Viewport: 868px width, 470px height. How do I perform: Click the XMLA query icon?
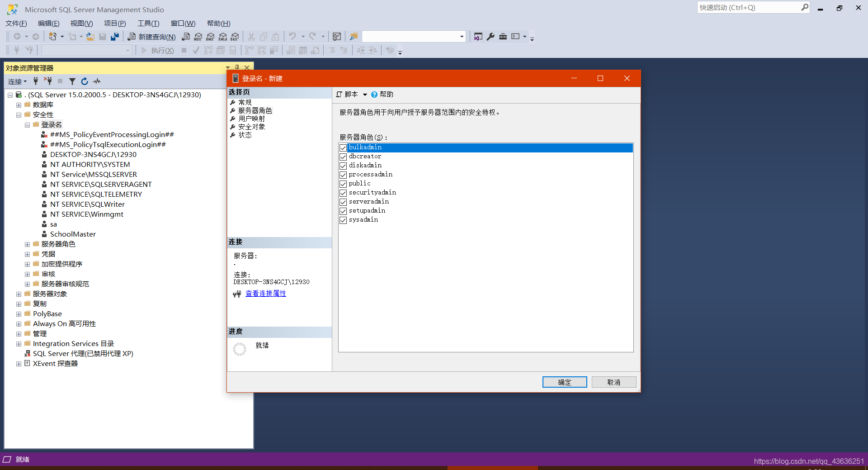[x=222, y=37]
